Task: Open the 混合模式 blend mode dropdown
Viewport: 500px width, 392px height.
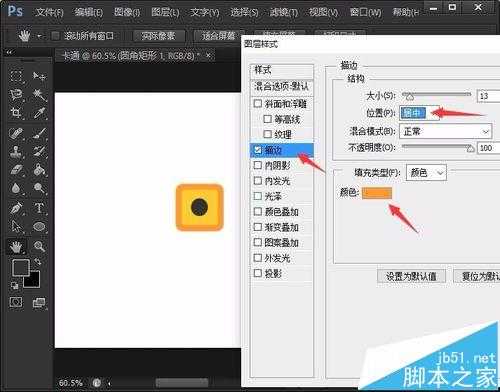Action: (445, 131)
